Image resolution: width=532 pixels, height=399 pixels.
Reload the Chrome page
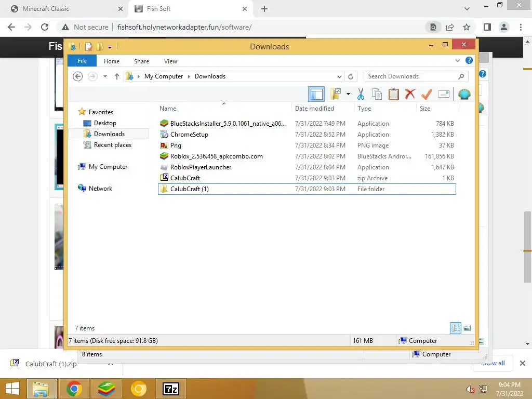[45, 27]
